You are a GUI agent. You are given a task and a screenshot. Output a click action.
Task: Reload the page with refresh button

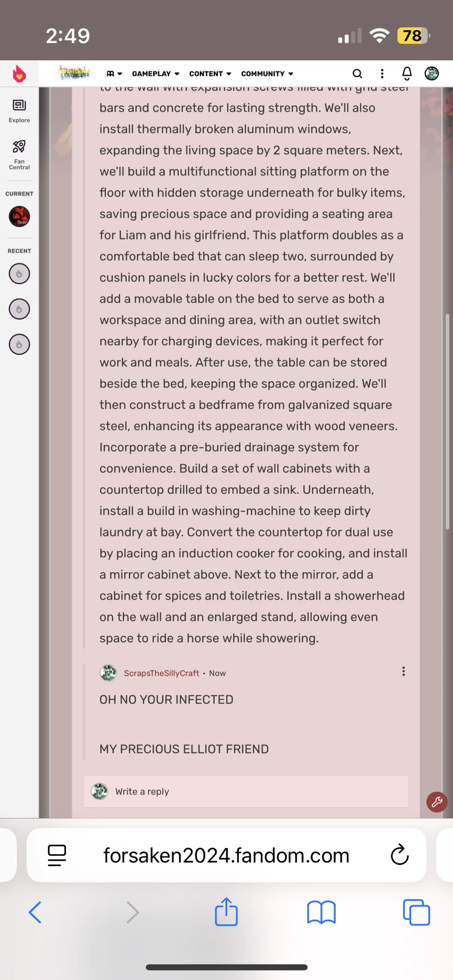pyautogui.click(x=399, y=855)
